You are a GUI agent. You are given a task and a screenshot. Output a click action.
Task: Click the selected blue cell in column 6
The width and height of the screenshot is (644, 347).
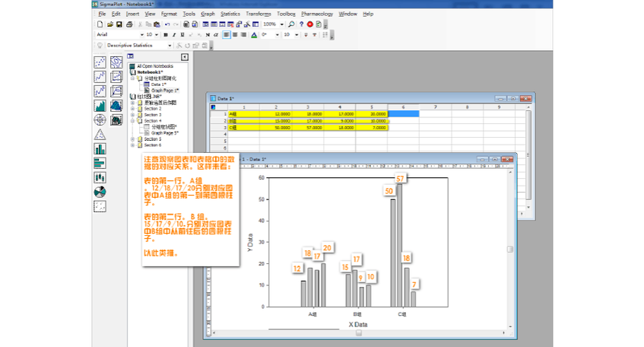pos(403,113)
